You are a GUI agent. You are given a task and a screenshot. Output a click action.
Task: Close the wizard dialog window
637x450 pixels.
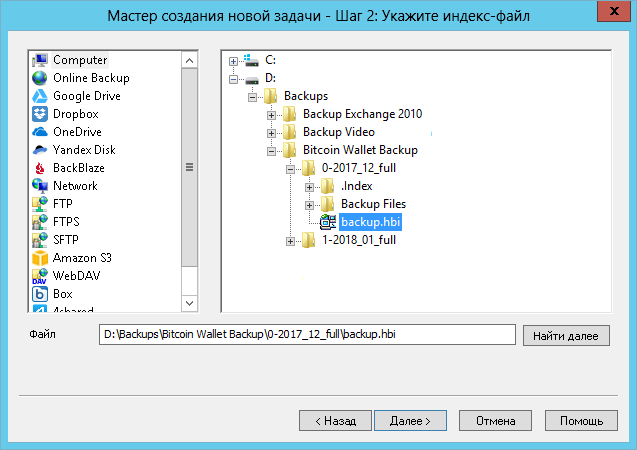(614, 11)
